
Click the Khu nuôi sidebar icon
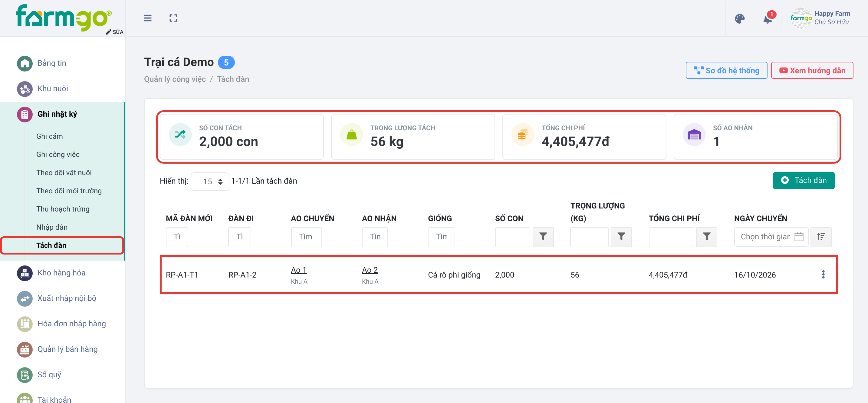pyautogui.click(x=25, y=89)
